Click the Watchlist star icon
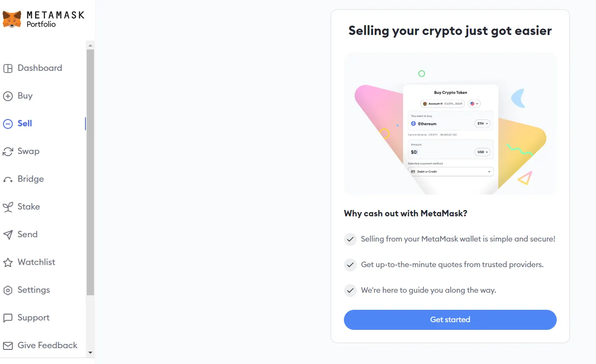This screenshot has width=596, height=364. pos(8,262)
